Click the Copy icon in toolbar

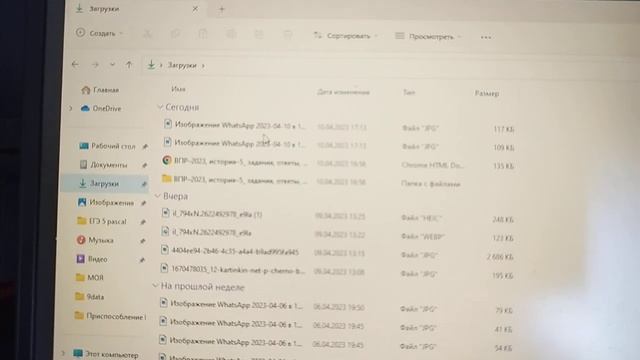176,34
